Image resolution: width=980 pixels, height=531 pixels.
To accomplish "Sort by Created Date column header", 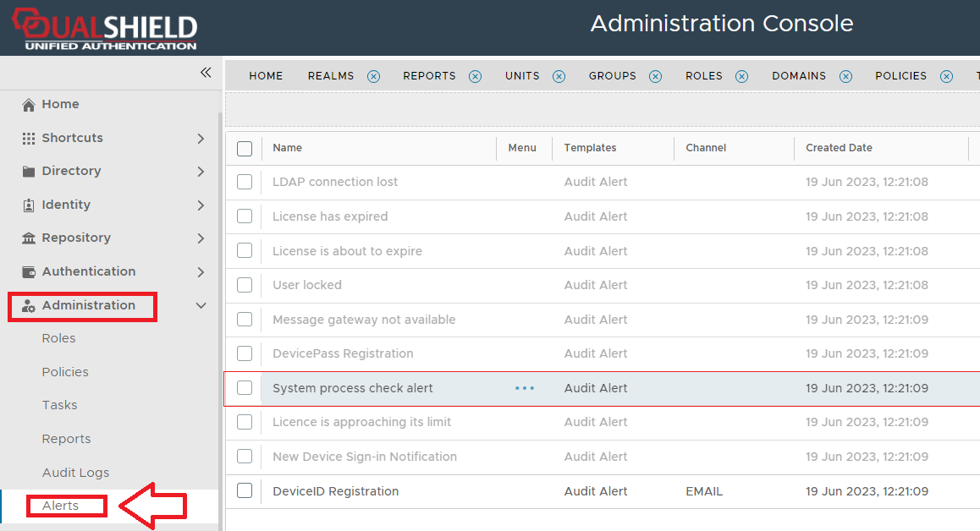I will [839, 148].
